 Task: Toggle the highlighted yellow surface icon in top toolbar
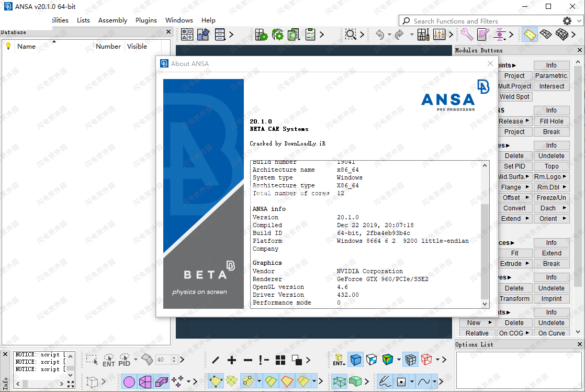coord(530,35)
